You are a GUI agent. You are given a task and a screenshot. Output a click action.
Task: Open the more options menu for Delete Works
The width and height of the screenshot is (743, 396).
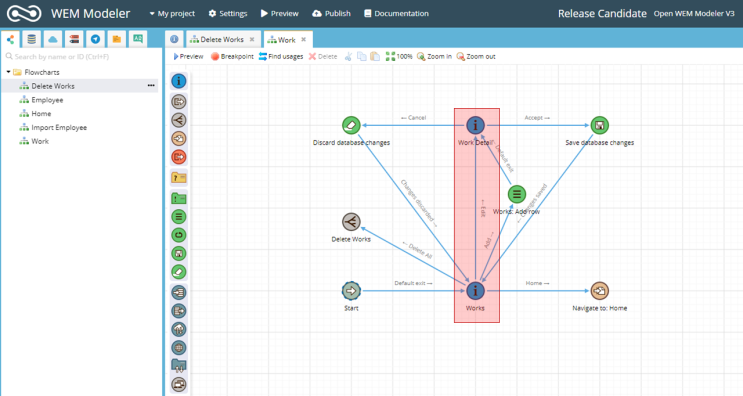pos(151,86)
